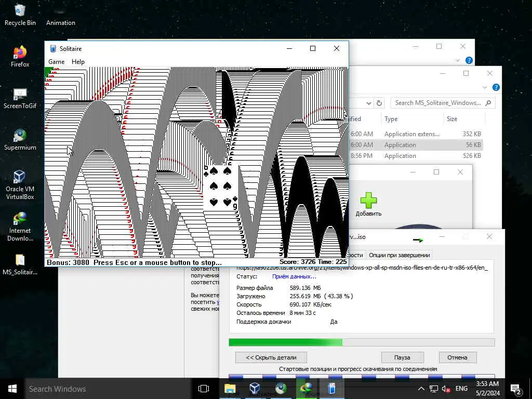
Task: Click the archive.org download URL text
Action: tap(362, 268)
